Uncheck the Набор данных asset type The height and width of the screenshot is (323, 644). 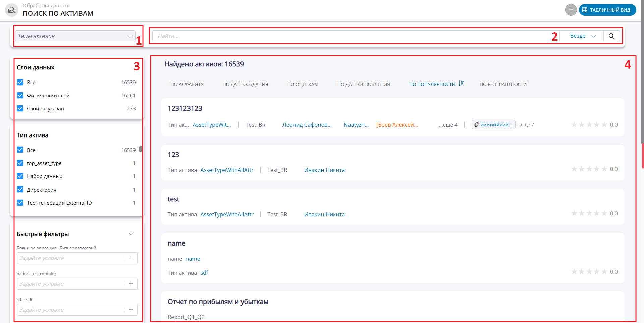click(x=20, y=176)
